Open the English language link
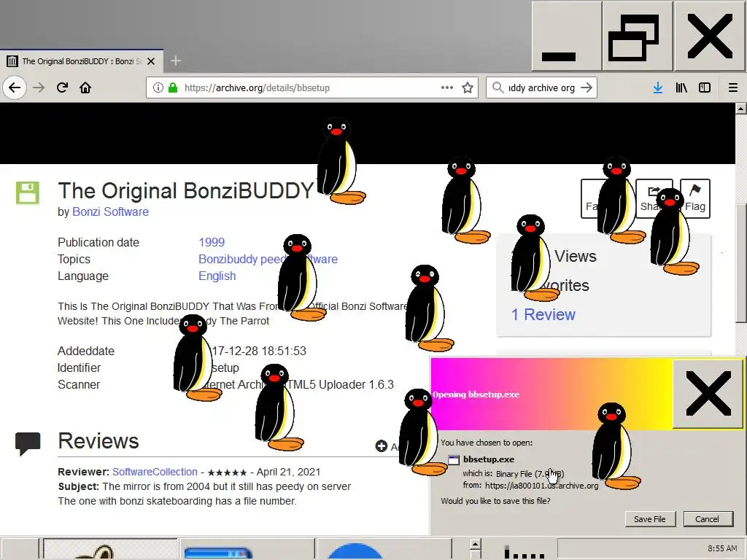This screenshot has width=747, height=560. click(217, 276)
